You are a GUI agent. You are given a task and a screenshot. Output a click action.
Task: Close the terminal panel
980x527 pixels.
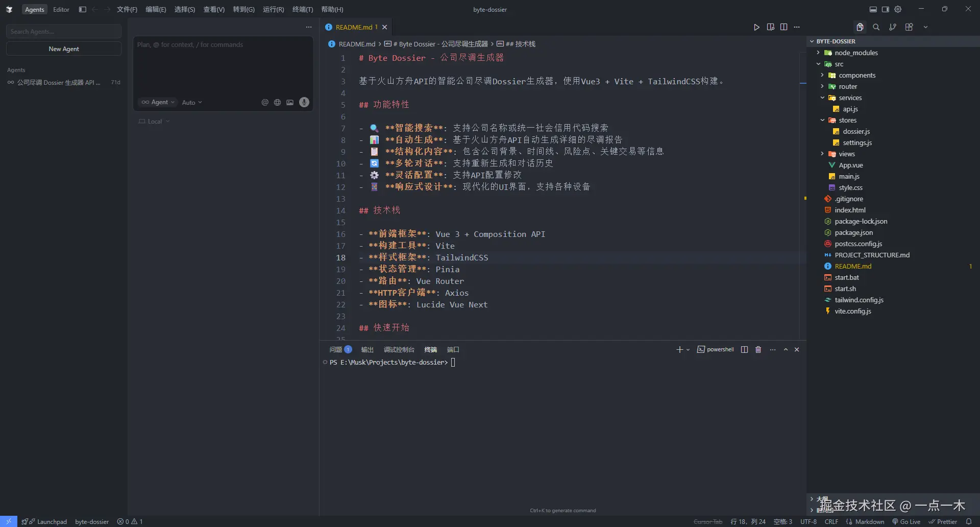[x=797, y=350]
